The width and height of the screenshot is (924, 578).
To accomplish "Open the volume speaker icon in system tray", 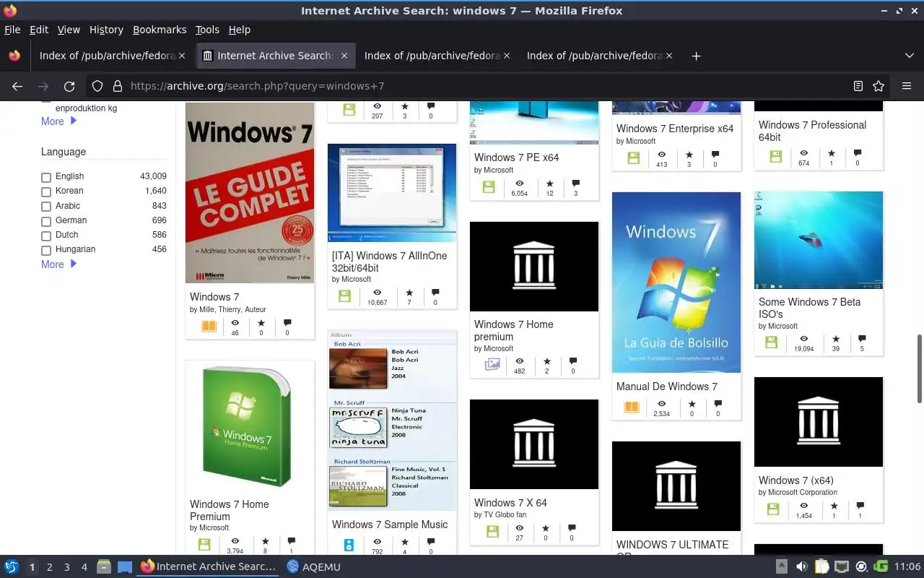I will pos(801,566).
